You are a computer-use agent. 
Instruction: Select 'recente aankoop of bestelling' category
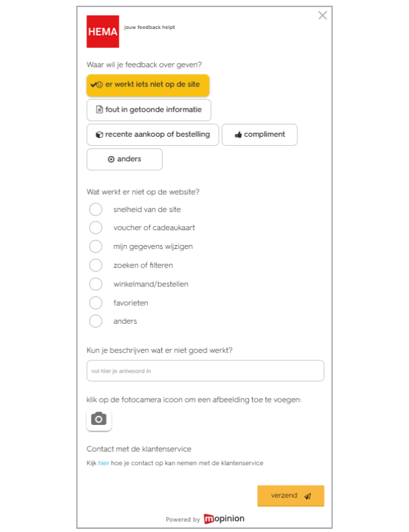(153, 135)
